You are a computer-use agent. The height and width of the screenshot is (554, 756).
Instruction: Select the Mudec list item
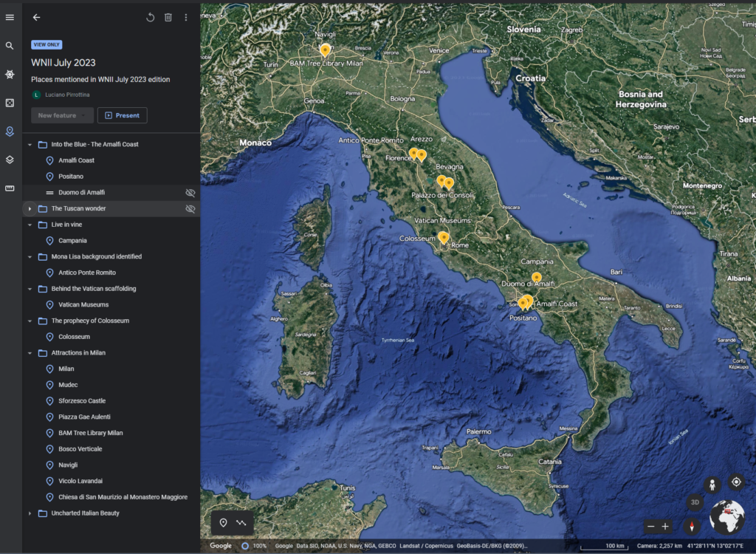tap(111, 385)
